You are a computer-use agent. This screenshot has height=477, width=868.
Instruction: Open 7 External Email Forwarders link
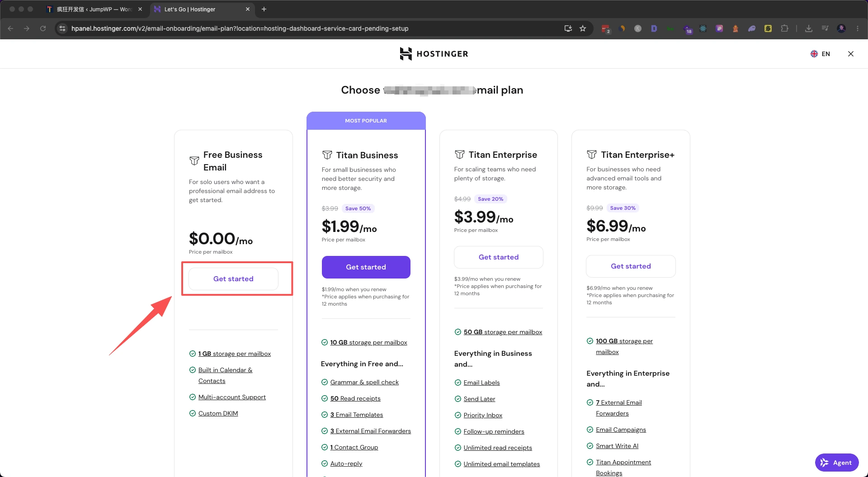[x=619, y=408]
